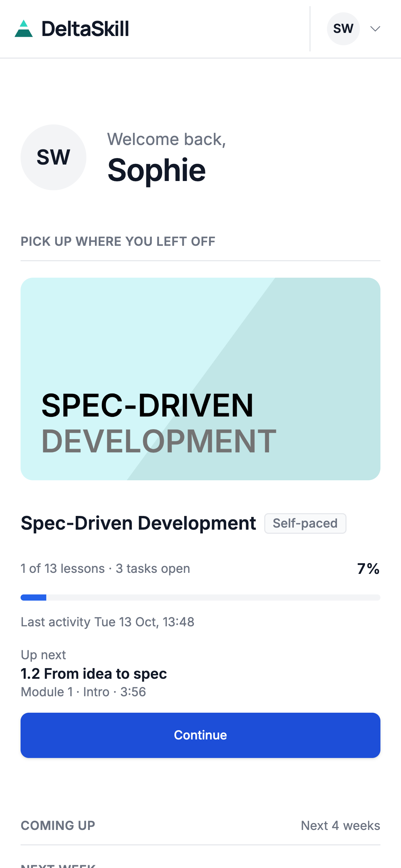Image resolution: width=401 pixels, height=868 pixels.
Task: Open the DeltaSkill home wordmark
Action: click(85, 29)
